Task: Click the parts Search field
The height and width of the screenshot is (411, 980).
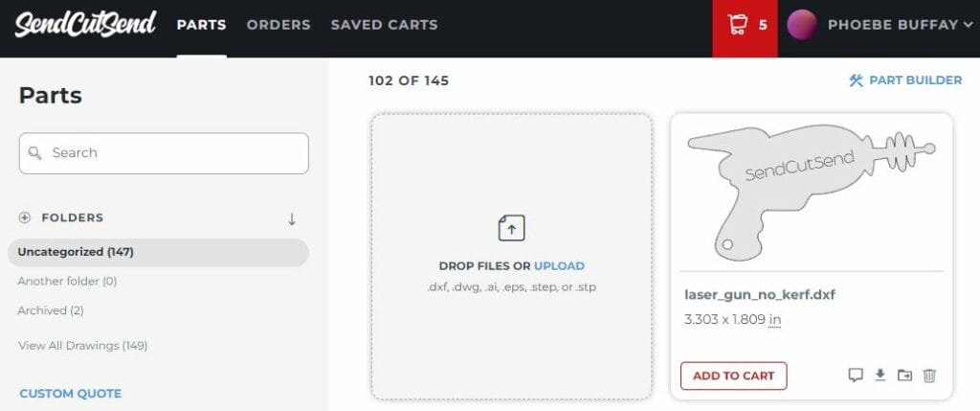Action: [164, 153]
